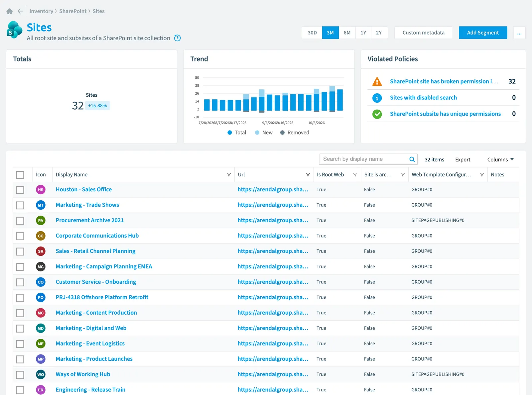
Task: Click the WO avatar for Ways of Working Hub
Action: pyautogui.click(x=41, y=374)
